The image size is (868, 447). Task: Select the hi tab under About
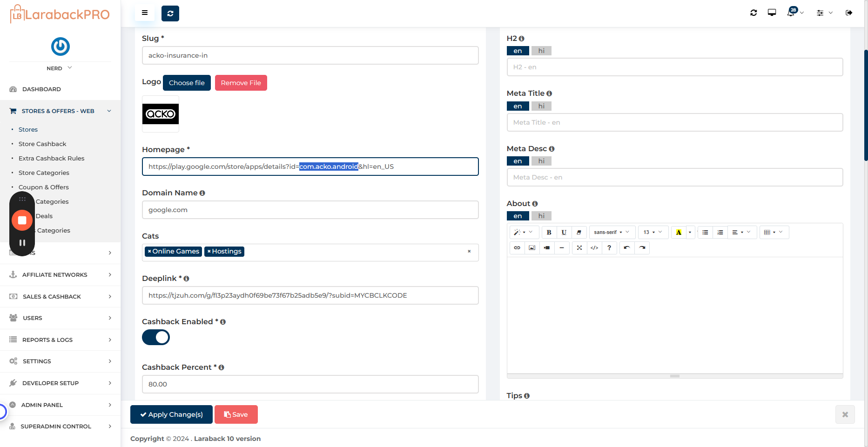[x=541, y=216]
